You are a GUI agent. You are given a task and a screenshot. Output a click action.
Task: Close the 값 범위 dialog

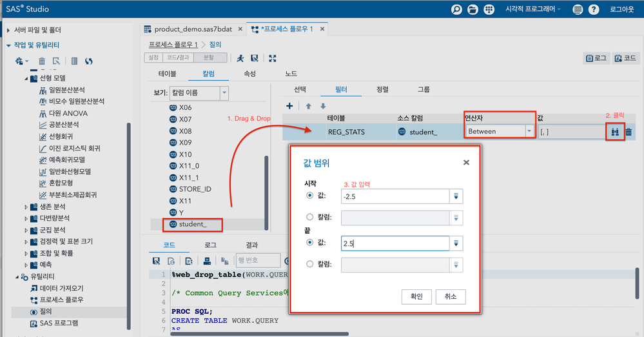pyautogui.click(x=466, y=163)
